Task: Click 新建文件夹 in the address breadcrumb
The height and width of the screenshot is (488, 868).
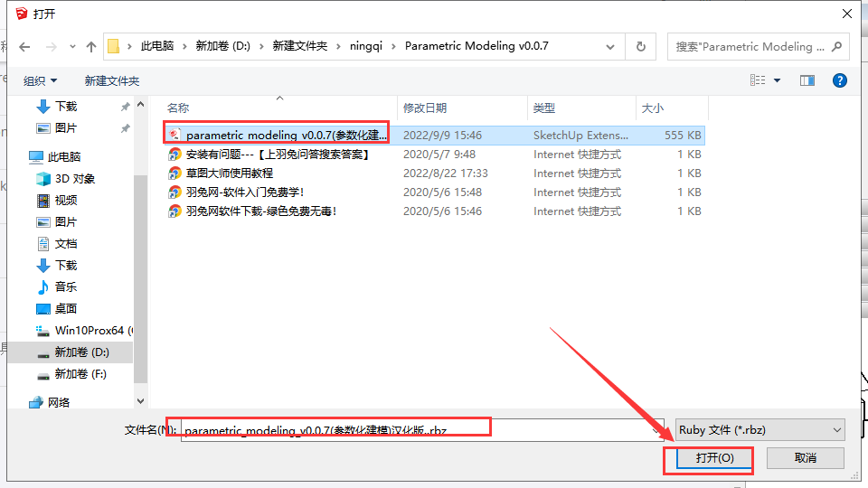Action: 300,46
